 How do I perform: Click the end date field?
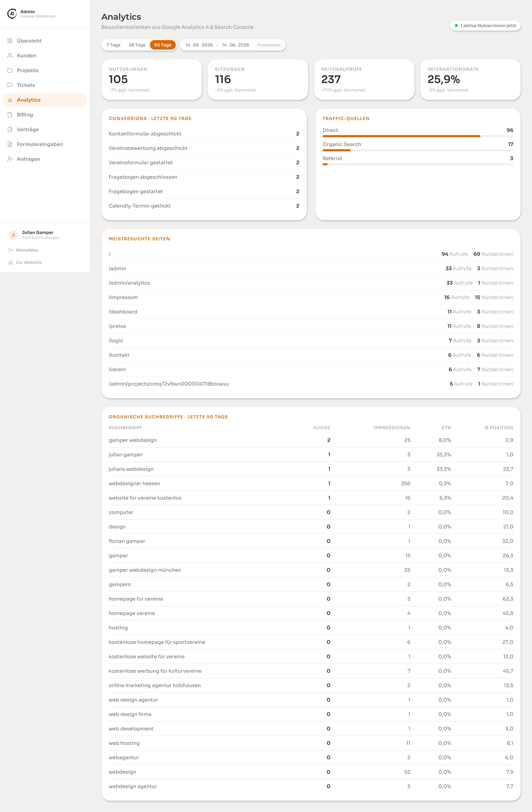click(236, 45)
